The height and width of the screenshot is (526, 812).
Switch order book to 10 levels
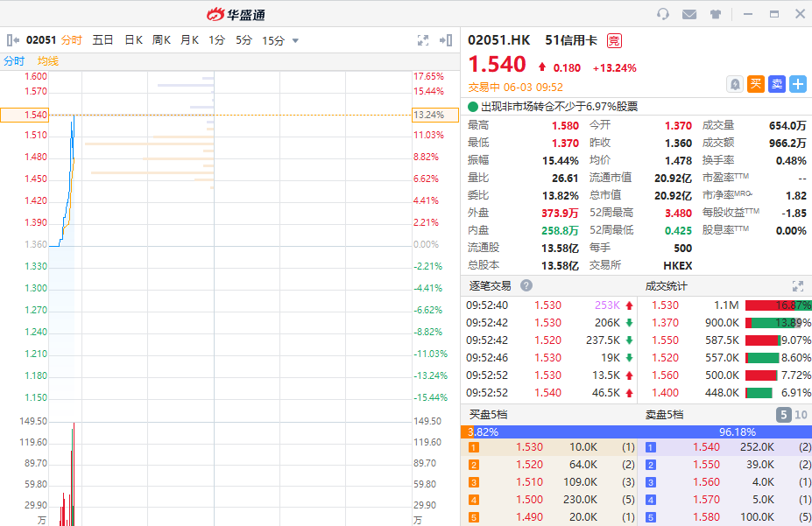click(x=801, y=415)
